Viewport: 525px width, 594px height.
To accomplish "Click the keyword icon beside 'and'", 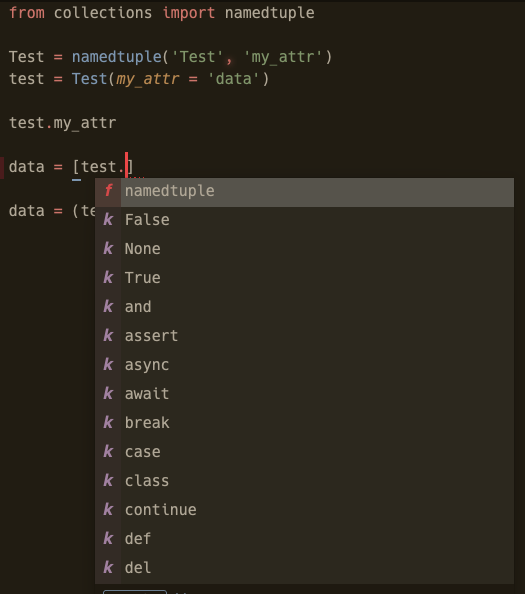I will pyautogui.click(x=108, y=306).
